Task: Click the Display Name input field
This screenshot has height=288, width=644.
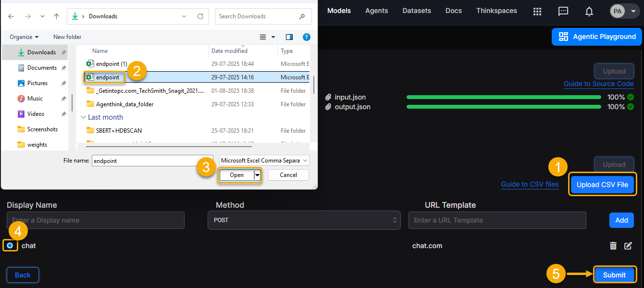Action: 96,220
